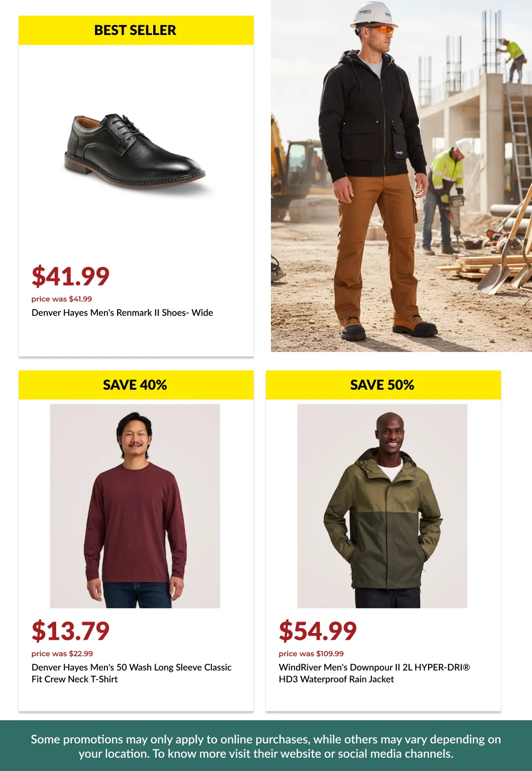Click the price was $22.99 text
This screenshot has width=532, height=771.
point(62,654)
